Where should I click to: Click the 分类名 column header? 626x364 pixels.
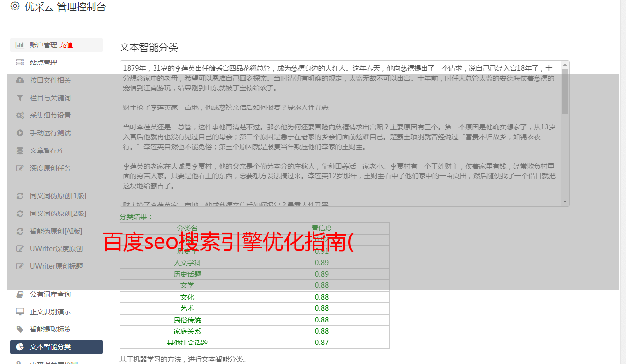point(187,228)
